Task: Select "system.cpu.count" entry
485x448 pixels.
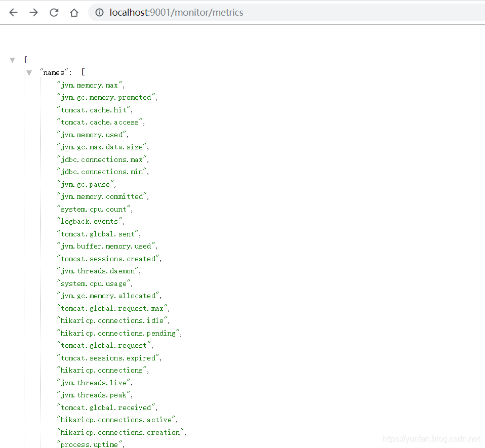Action: pyautogui.click(x=94, y=209)
